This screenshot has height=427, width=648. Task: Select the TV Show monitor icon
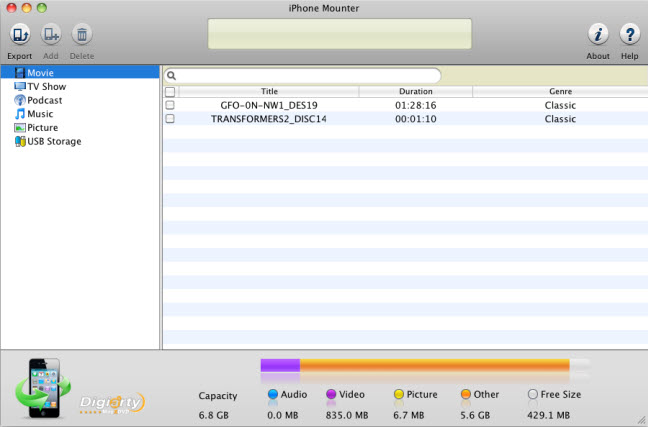point(20,86)
